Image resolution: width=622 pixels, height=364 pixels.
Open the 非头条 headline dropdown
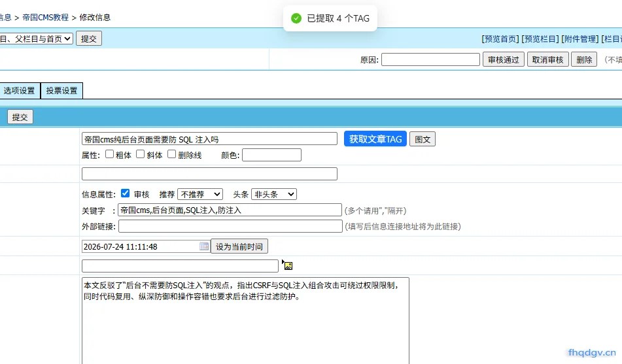click(x=274, y=194)
